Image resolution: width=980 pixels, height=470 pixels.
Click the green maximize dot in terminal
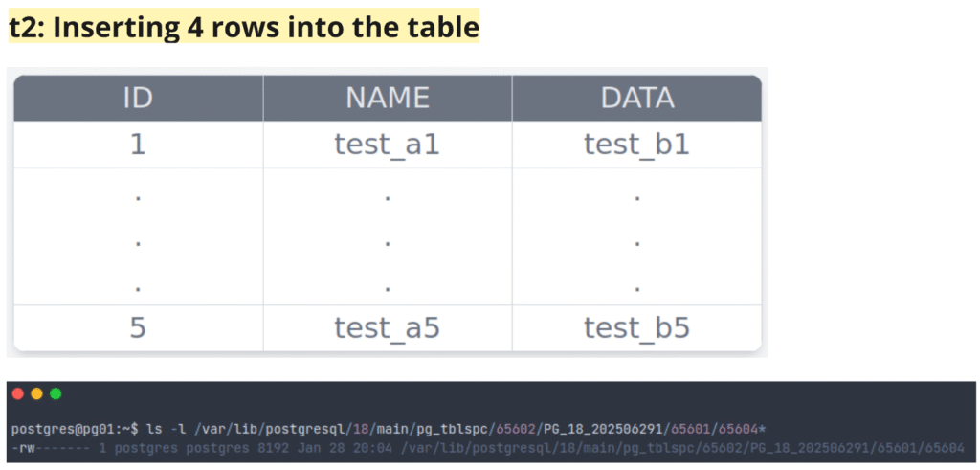click(56, 393)
